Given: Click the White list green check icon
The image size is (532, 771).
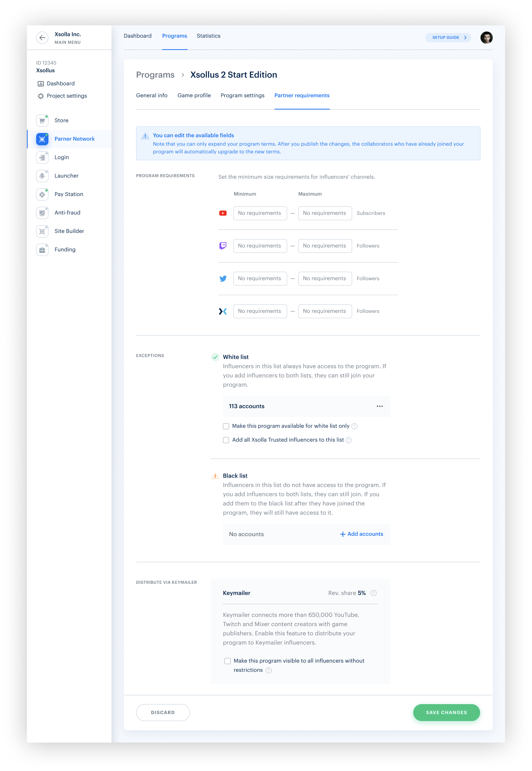Looking at the screenshot, I should click(x=215, y=357).
